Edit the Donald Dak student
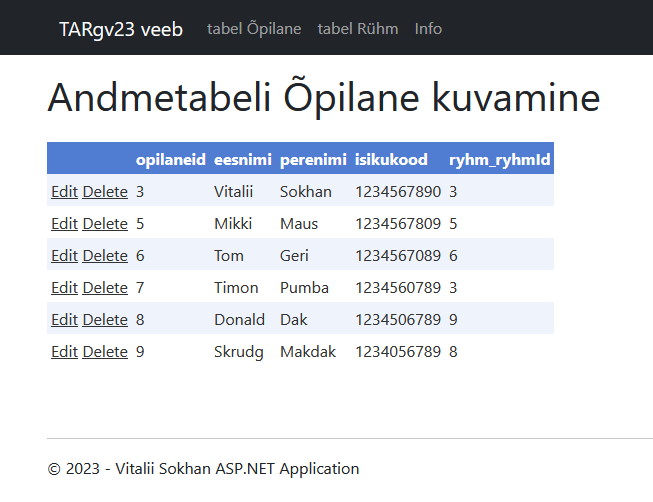Screen dimensions: 653x502 click(65, 320)
